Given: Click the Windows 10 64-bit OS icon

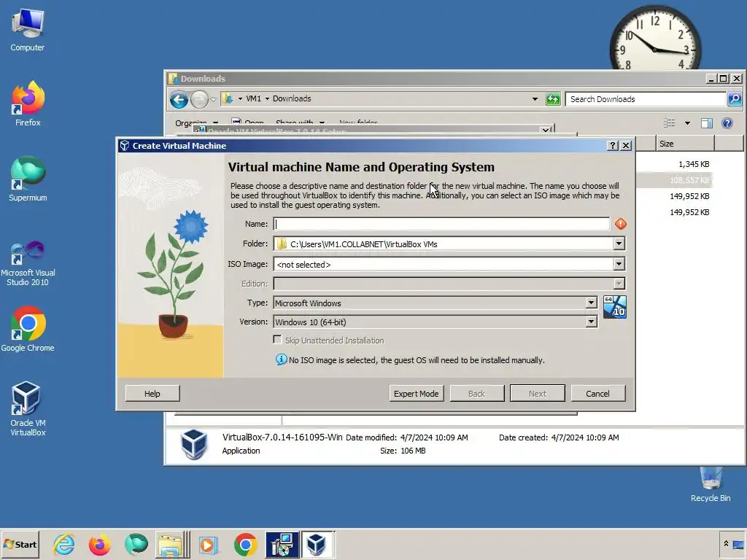Looking at the screenshot, I should click(614, 307).
